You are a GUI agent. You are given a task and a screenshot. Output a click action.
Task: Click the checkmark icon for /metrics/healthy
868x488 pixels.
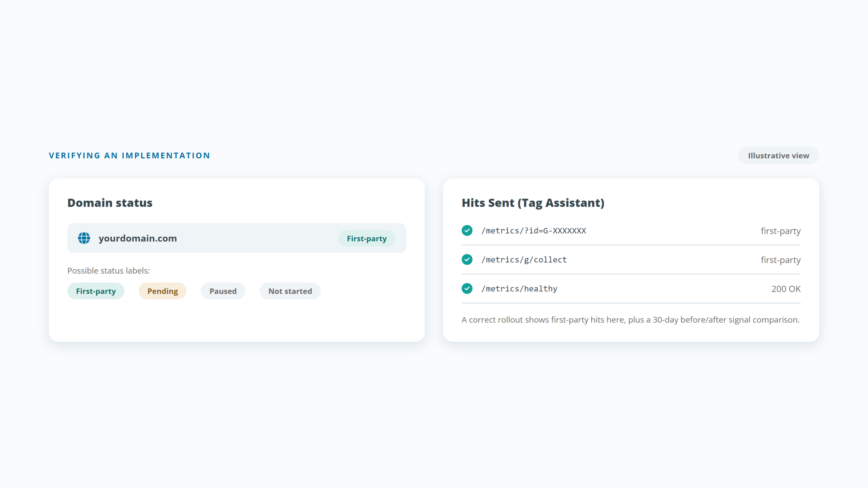pos(467,289)
